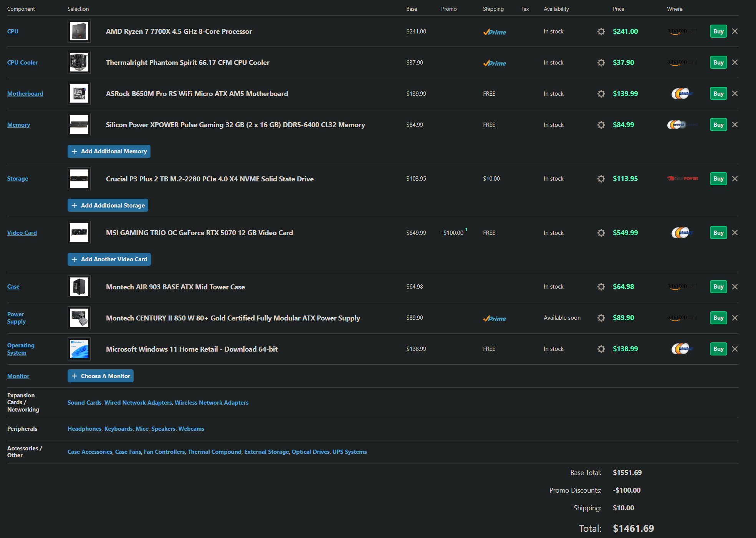Open settings gear for Case row
The height and width of the screenshot is (538, 756).
601,287
